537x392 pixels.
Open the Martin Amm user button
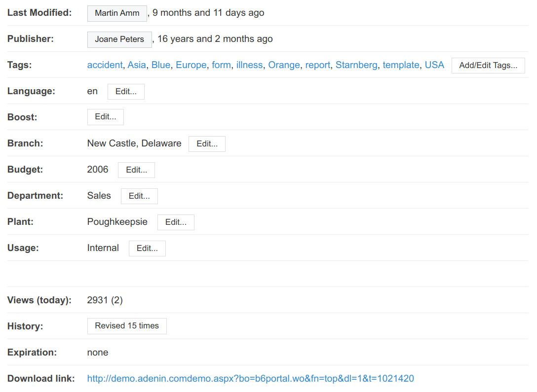tap(117, 13)
